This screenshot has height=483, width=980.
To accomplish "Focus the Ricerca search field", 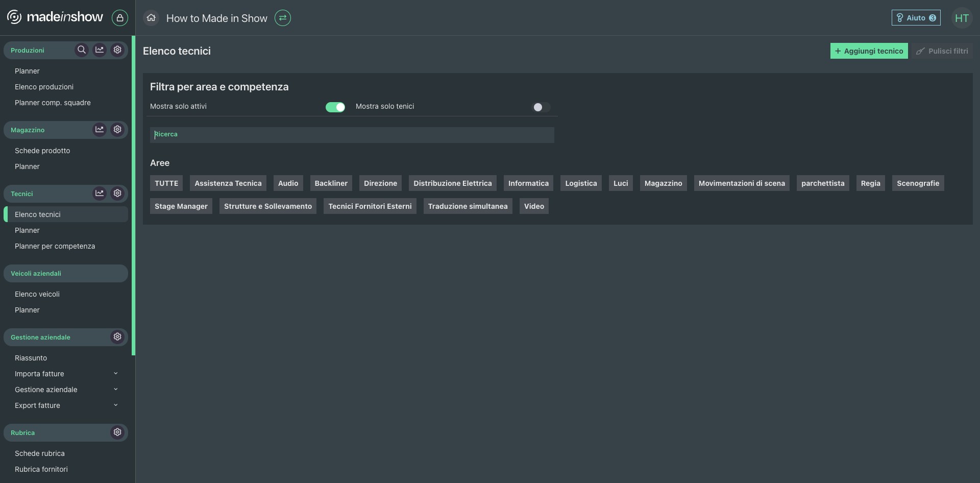I will (x=352, y=135).
